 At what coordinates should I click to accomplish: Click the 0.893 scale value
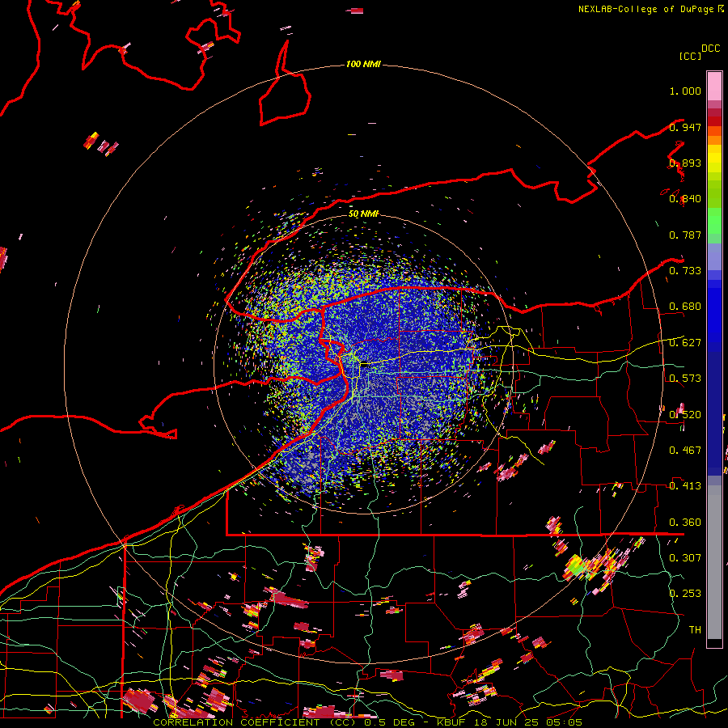pyautogui.click(x=685, y=163)
